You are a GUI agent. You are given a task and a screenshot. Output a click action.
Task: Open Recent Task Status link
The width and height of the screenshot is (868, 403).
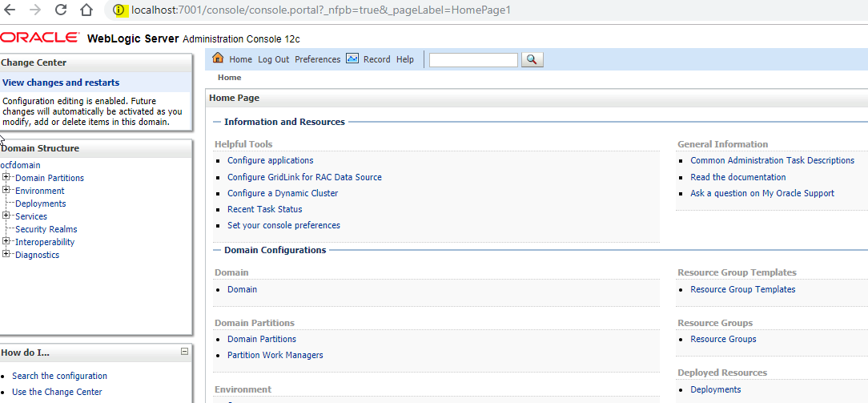[x=264, y=209]
